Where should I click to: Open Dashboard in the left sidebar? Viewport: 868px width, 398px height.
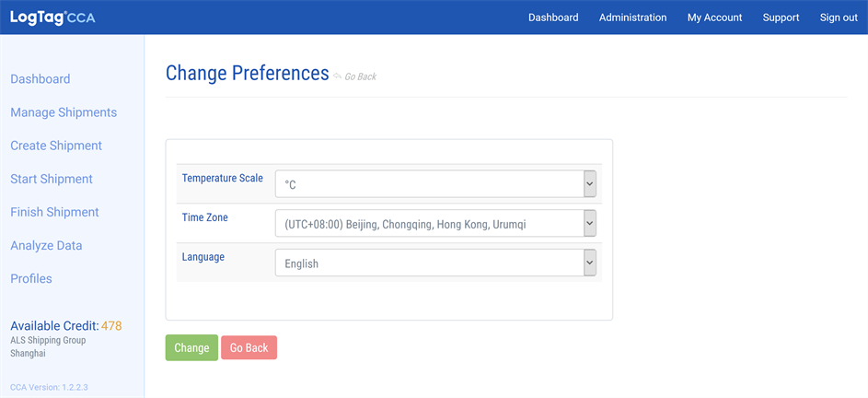41,79
